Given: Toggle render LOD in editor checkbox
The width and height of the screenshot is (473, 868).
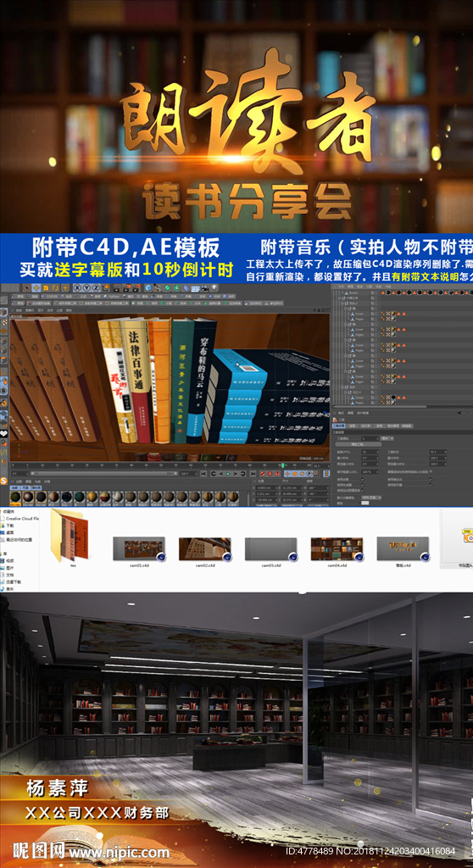Looking at the screenshot, I should [x=431, y=471].
